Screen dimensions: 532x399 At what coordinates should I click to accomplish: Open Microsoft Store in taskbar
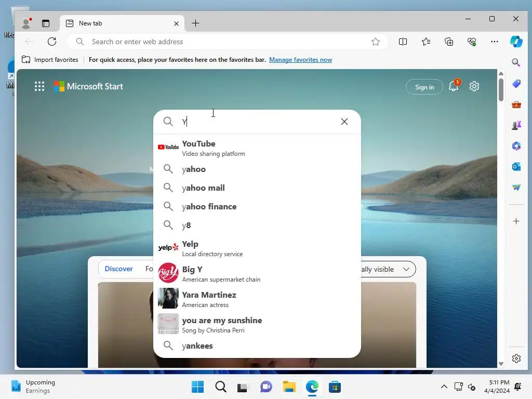[x=335, y=387]
